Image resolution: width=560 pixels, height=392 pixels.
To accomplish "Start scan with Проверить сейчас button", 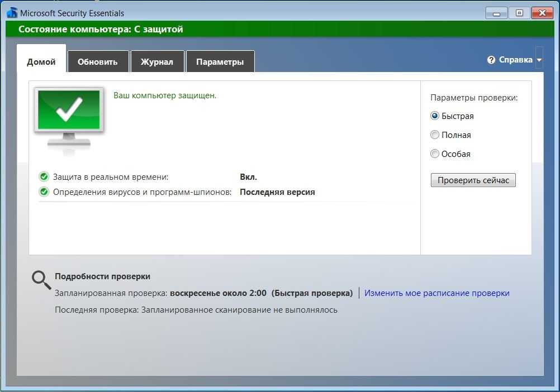I will click(x=473, y=180).
